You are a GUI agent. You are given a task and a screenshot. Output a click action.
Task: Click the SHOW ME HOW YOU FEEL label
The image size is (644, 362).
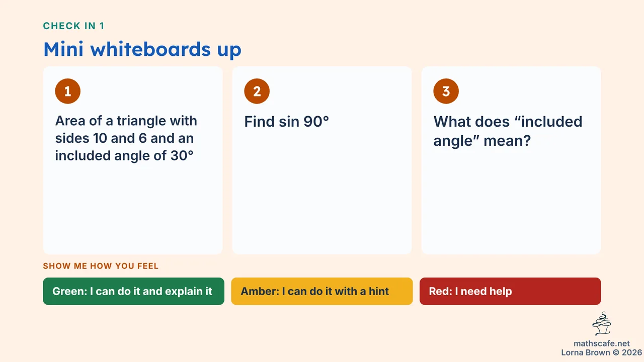click(101, 266)
